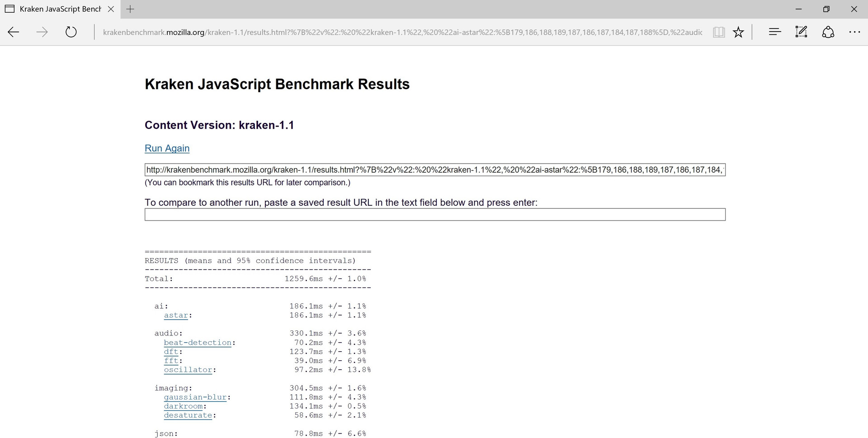The image size is (868, 438).
Task: Add page to favorites star
Action: pos(738,32)
